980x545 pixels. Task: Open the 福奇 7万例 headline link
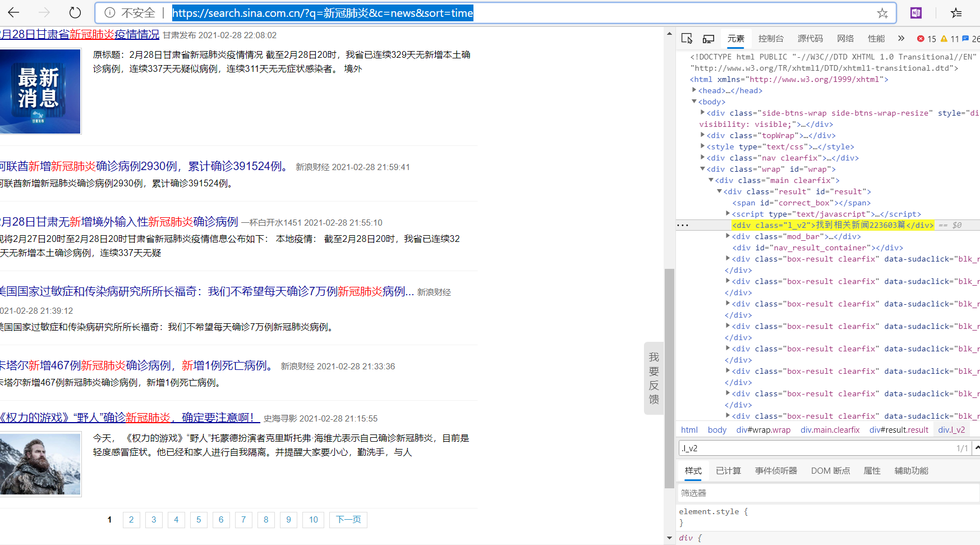tap(207, 291)
